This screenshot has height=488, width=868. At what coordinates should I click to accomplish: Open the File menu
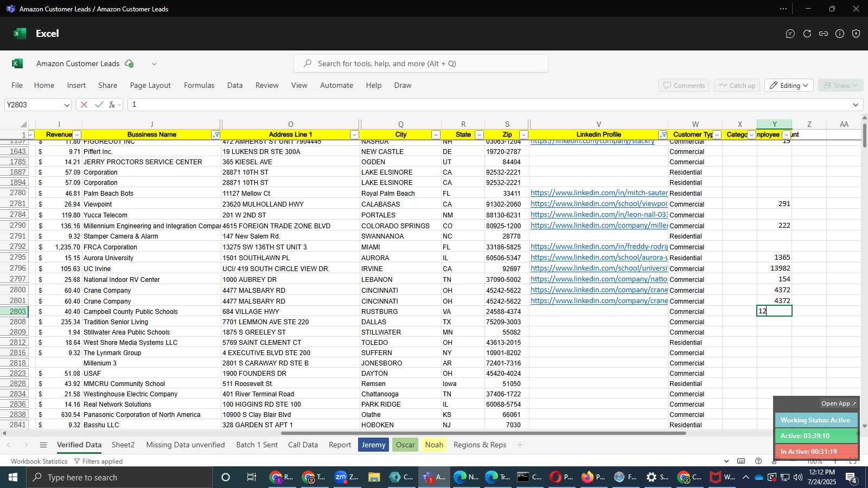point(17,85)
